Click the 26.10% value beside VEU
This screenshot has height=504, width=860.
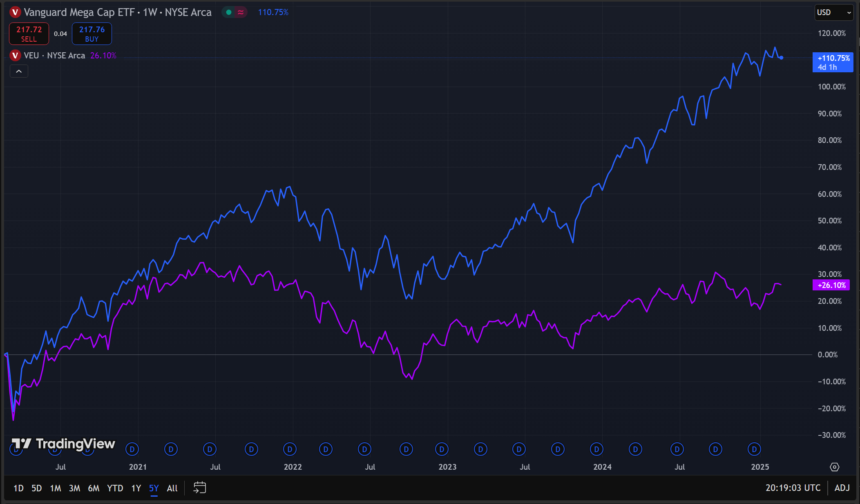[103, 56]
